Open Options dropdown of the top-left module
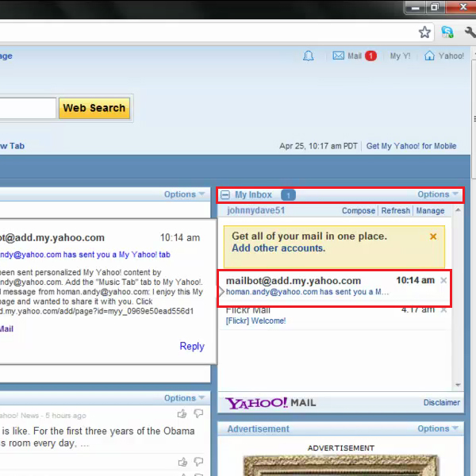 184,194
